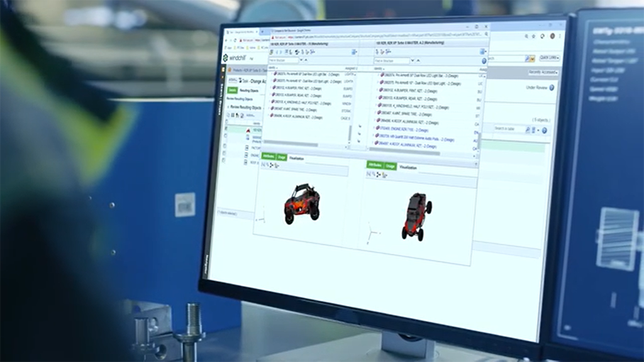Switch to the Resulting Objects tab
This screenshot has width=644, height=362.
point(249,90)
